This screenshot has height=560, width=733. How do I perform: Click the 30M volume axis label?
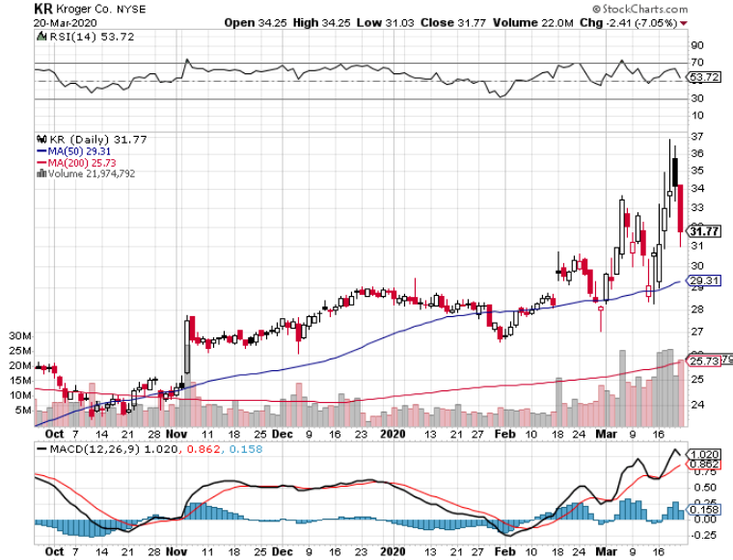point(20,335)
